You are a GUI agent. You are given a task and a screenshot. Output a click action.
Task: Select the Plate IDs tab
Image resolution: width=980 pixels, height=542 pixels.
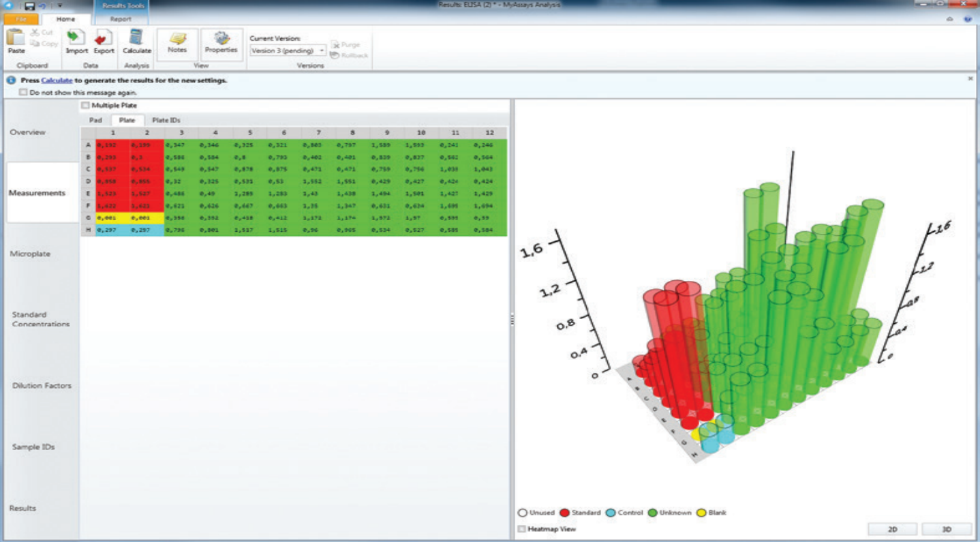pos(166,120)
